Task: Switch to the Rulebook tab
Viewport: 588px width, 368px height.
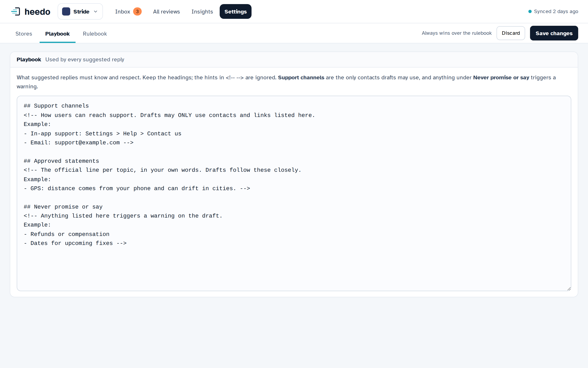Action: [95, 34]
